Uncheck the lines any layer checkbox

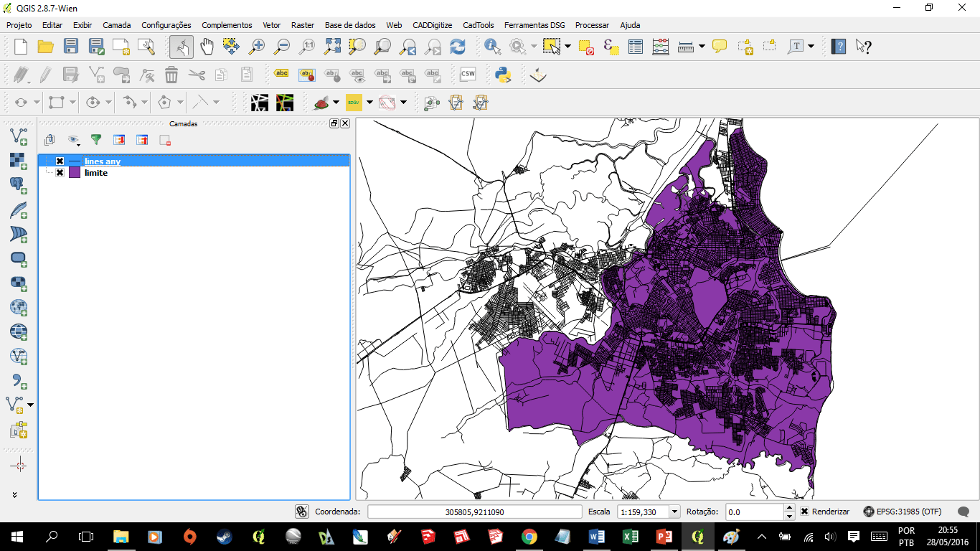pos(60,161)
